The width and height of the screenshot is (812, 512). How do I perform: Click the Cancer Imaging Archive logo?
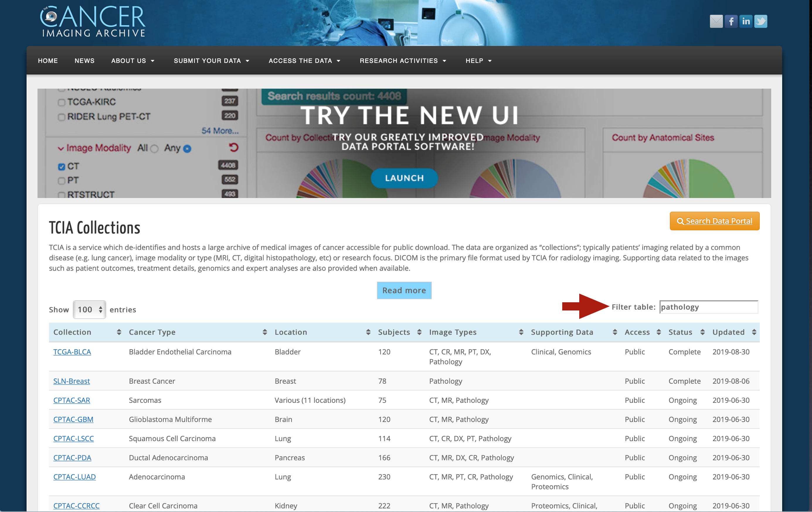point(92,21)
